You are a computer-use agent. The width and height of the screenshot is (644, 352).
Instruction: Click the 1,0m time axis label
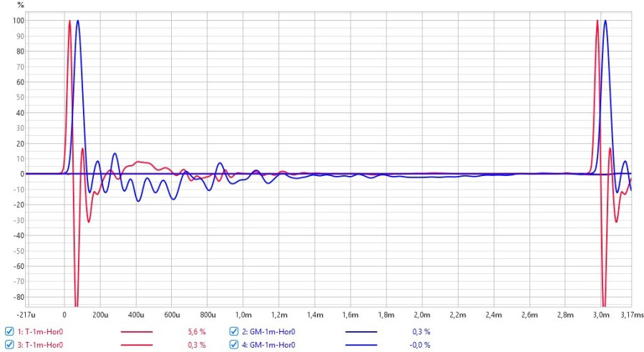click(x=243, y=315)
